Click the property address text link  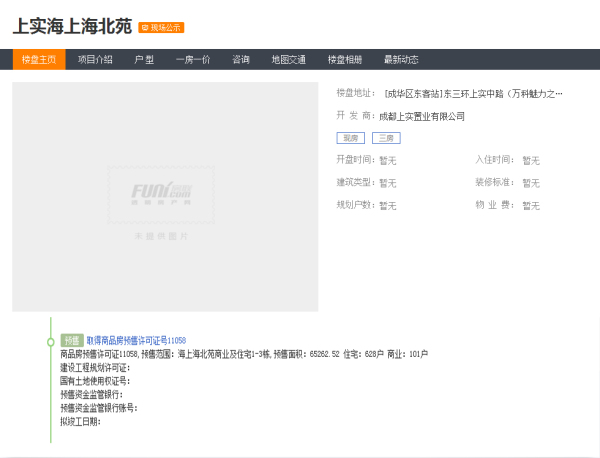pyautogui.click(x=473, y=94)
